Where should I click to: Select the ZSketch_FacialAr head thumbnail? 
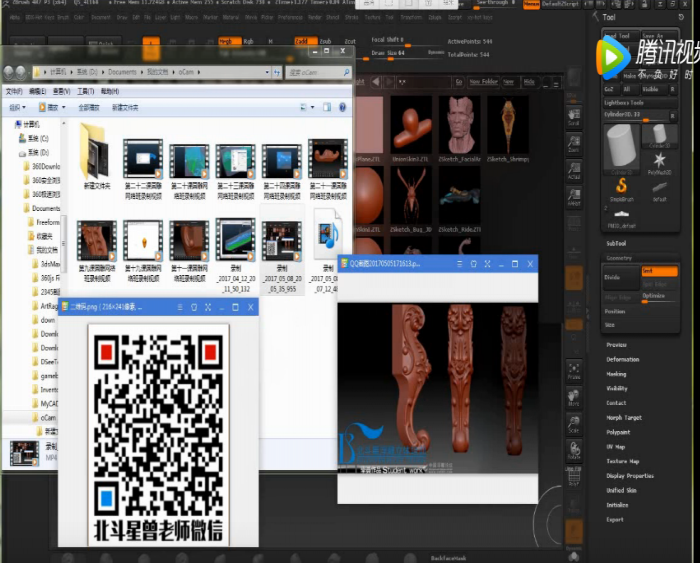(461, 124)
